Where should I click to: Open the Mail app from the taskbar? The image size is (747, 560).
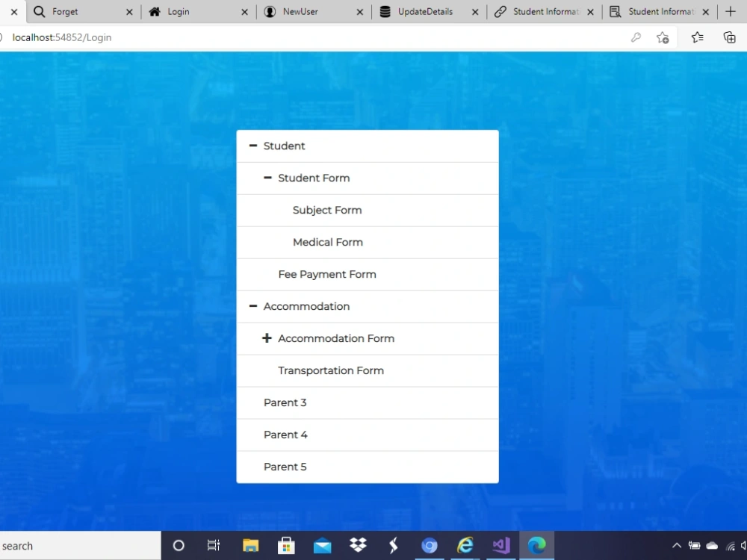[323, 546]
